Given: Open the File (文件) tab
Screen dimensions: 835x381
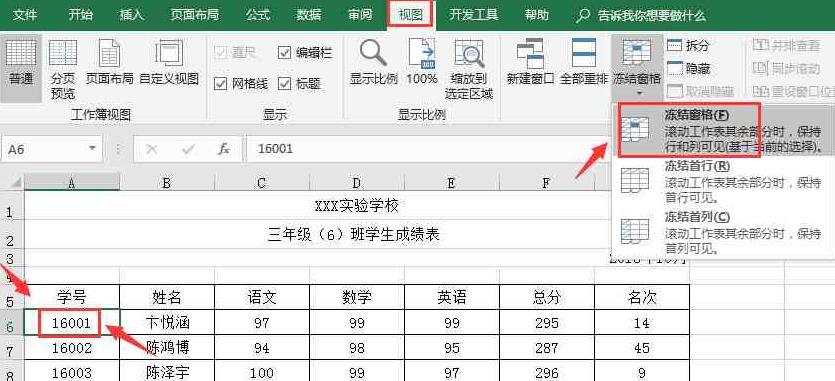Looking at the screenshot, I should 24,15.
